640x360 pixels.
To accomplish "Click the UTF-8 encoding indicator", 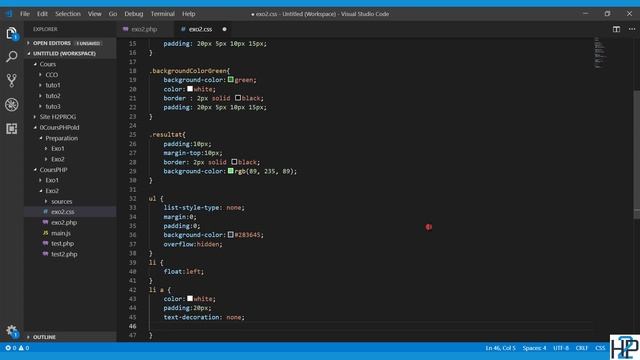I will pos(561,348).
